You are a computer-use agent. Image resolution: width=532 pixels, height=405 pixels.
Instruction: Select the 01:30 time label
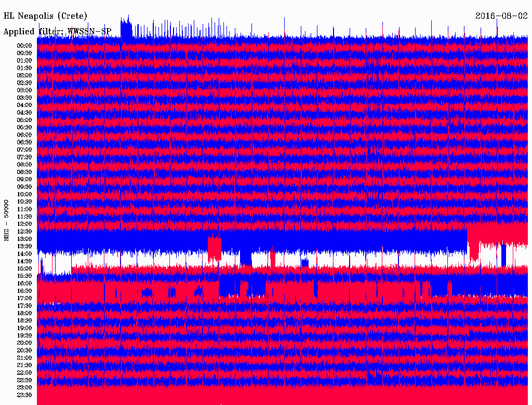(x=24, y=68)
